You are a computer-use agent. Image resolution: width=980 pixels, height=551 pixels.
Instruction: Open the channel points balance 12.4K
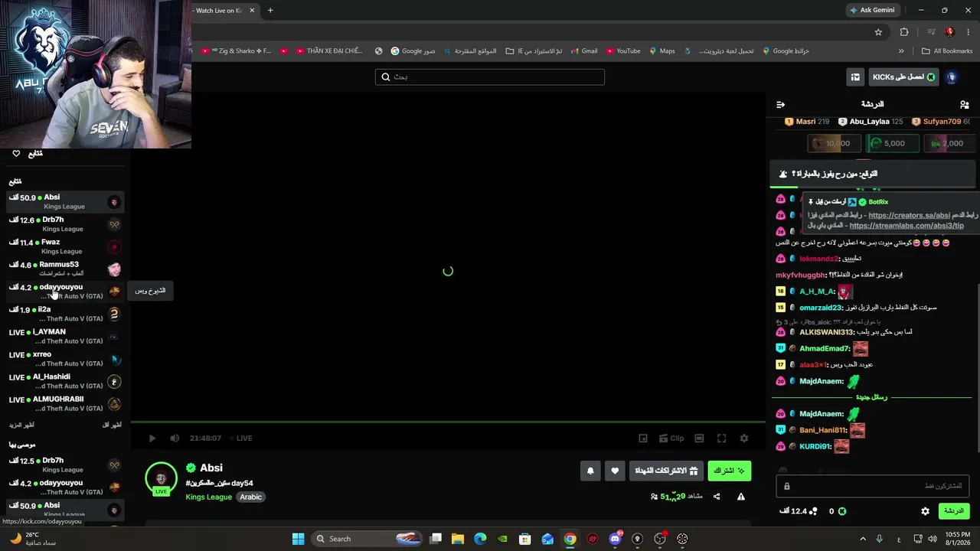point(798,511)
